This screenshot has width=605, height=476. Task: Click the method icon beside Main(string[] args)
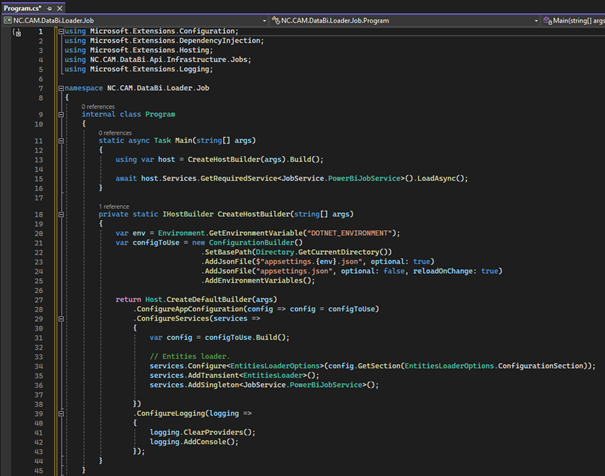point(547,20)
